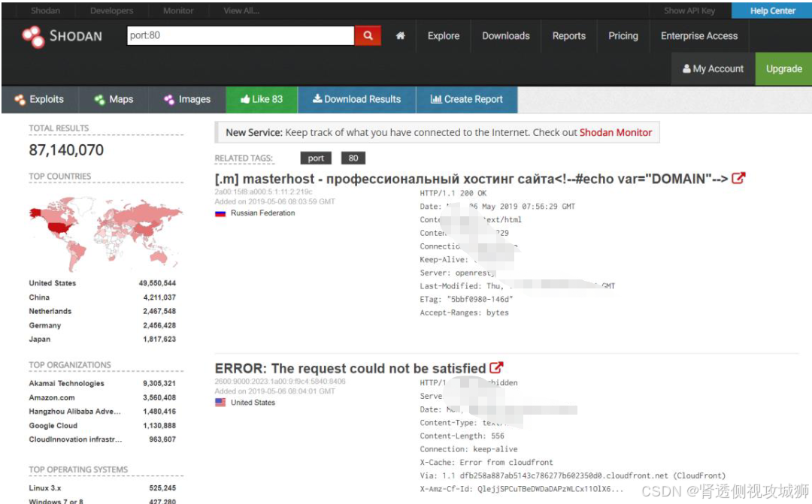The width and height of the screenshot is (812, 504).
Task: Open the Help Center
Action: [x=772, y=11]
